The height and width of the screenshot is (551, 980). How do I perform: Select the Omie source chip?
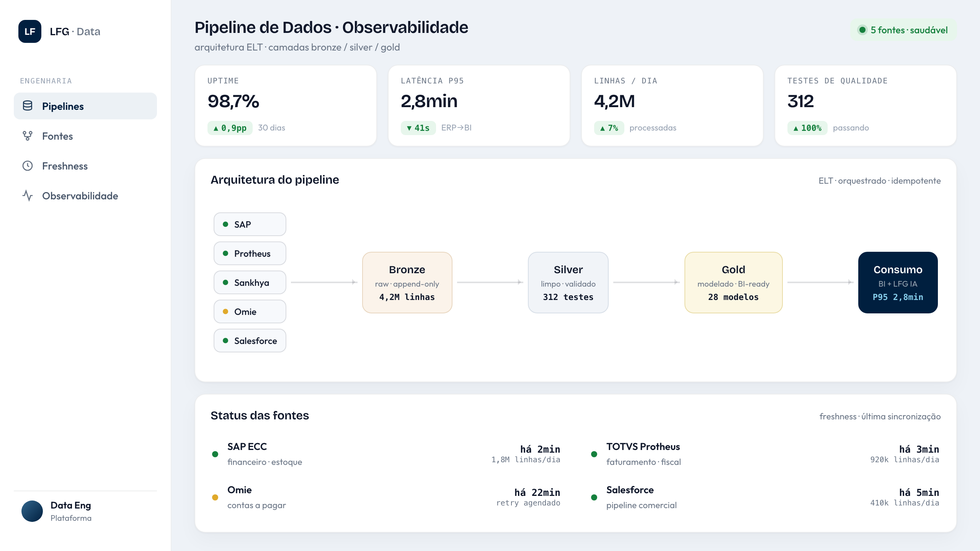(x=250, y=311)
